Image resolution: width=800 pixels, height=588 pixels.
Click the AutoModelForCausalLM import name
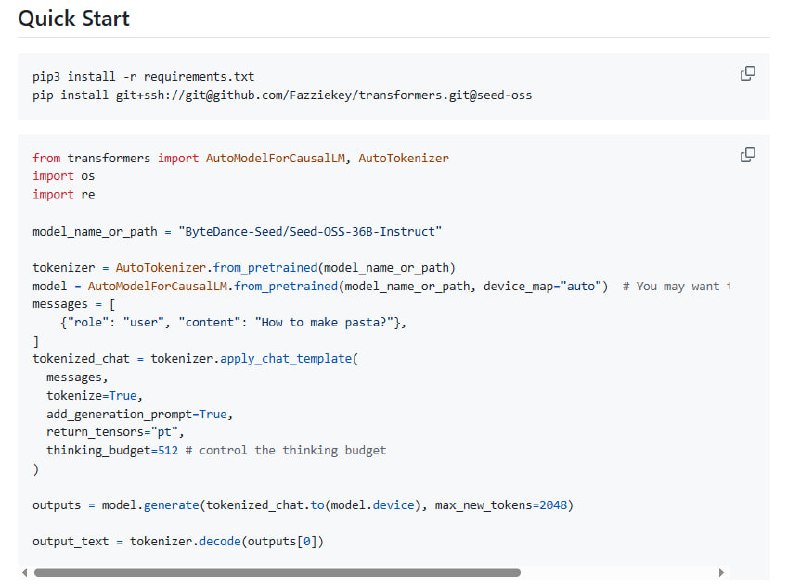tap(276, 158)
